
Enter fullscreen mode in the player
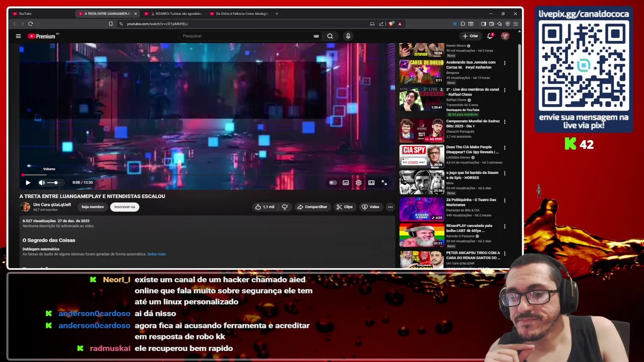click(x=384, y=183)
